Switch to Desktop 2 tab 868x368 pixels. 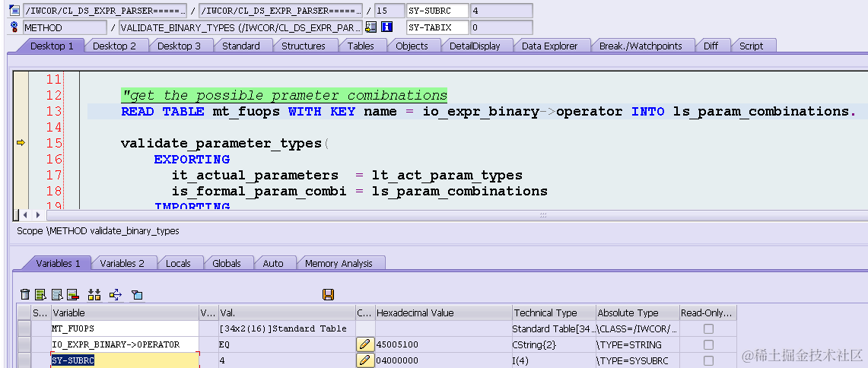tap(114, 46)
